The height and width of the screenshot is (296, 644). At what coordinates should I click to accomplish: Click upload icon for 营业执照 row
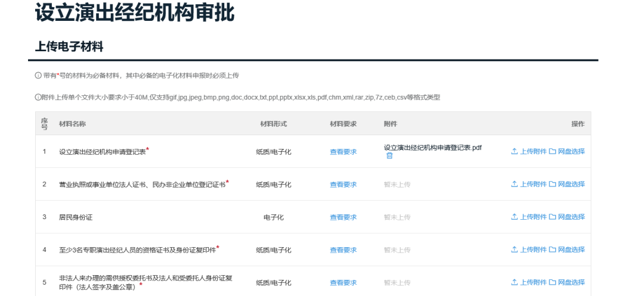coord(514,184)
